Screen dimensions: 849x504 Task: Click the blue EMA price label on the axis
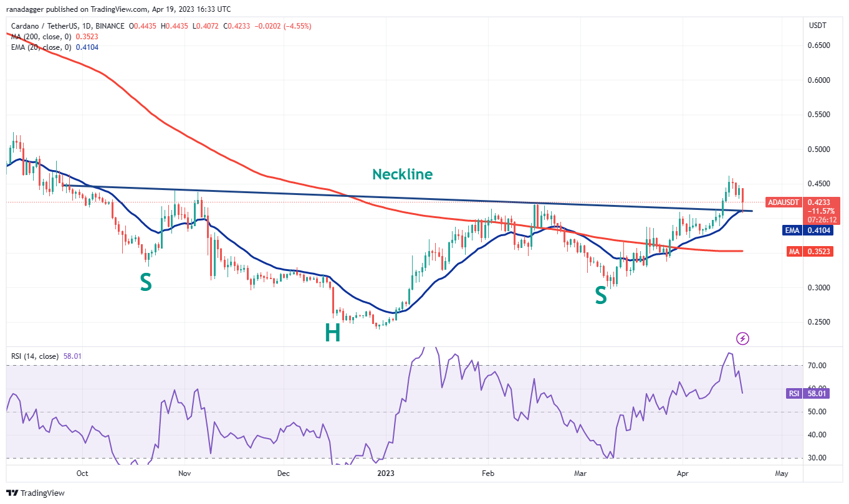pyautogui.click(x=802, y=230)
